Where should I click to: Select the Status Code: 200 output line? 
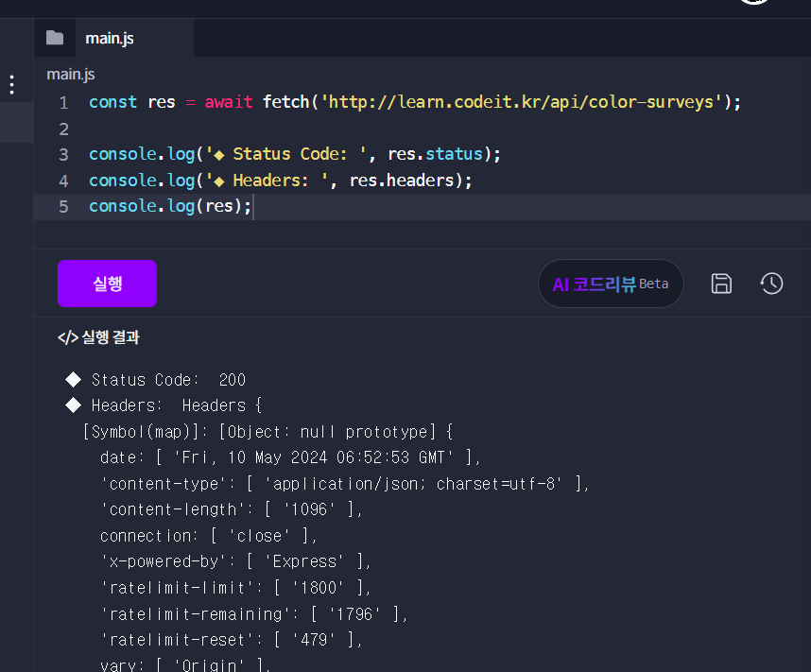[x=156, y=380]
